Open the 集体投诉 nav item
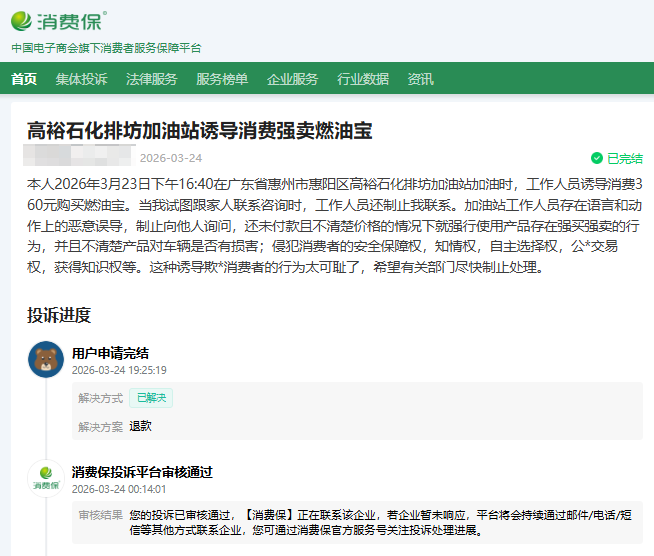Screen dimensions: 654x556 (x=82, y=79)
